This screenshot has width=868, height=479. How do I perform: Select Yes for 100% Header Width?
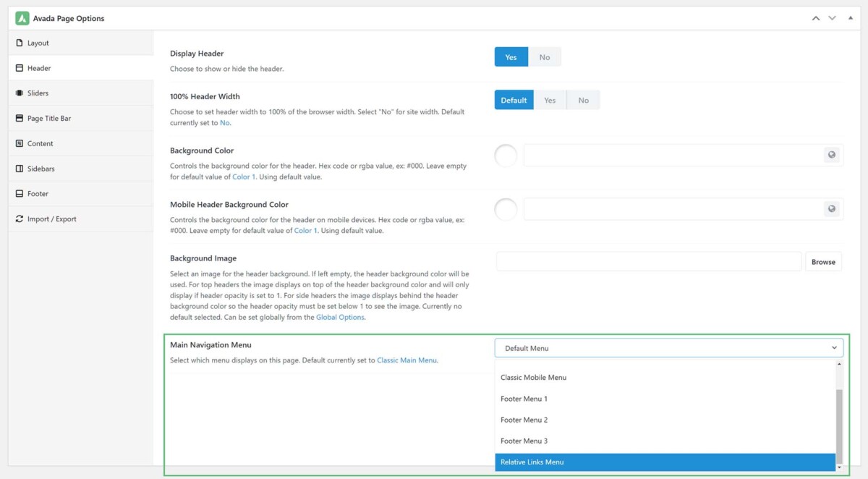(x=550, y=100)
